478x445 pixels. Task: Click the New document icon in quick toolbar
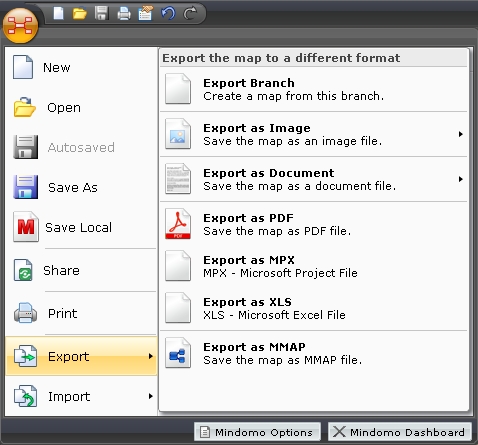pyautogui.click(x=59, y=13)
